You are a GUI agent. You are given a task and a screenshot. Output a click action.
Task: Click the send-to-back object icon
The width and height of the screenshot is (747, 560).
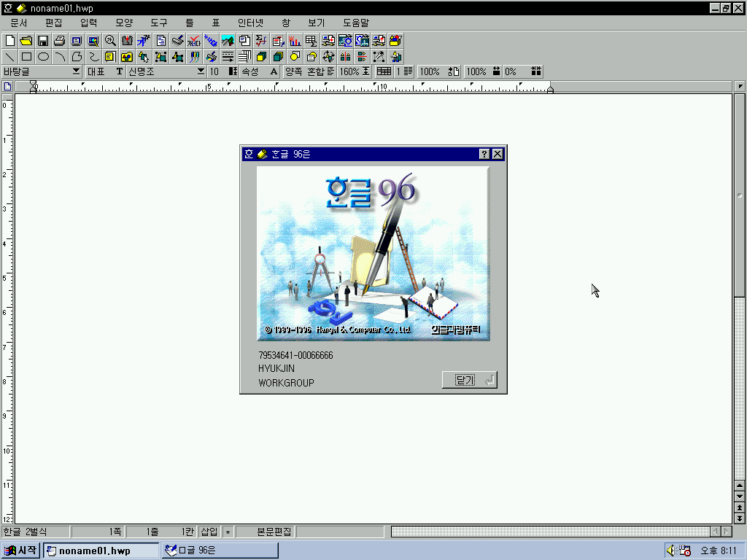click(278, 57)
